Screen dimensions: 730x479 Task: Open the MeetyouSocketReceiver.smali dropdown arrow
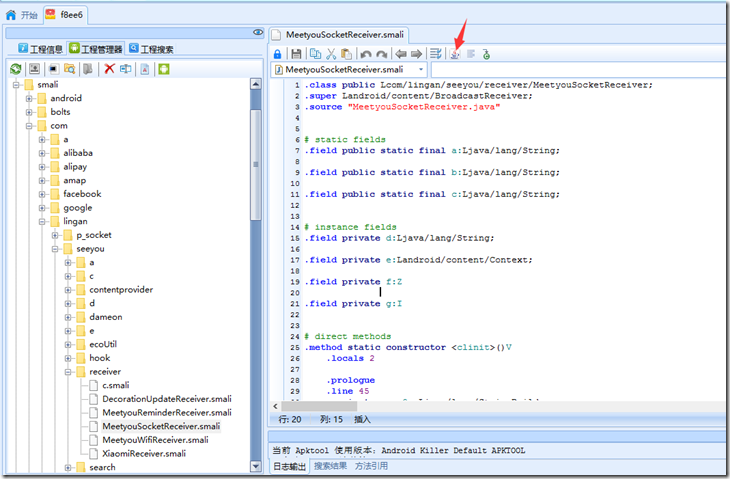click(x=421, y=69)
